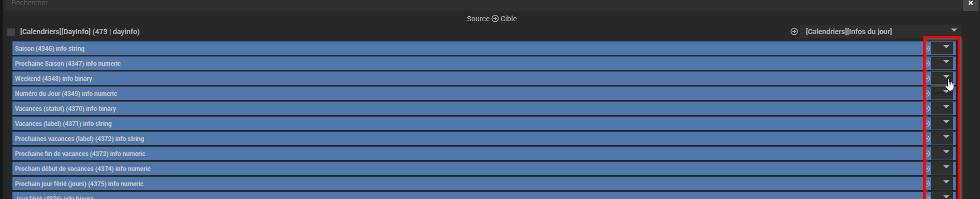
Task: Click the arrow icon beside the Saison row
Action: [927, 48]
